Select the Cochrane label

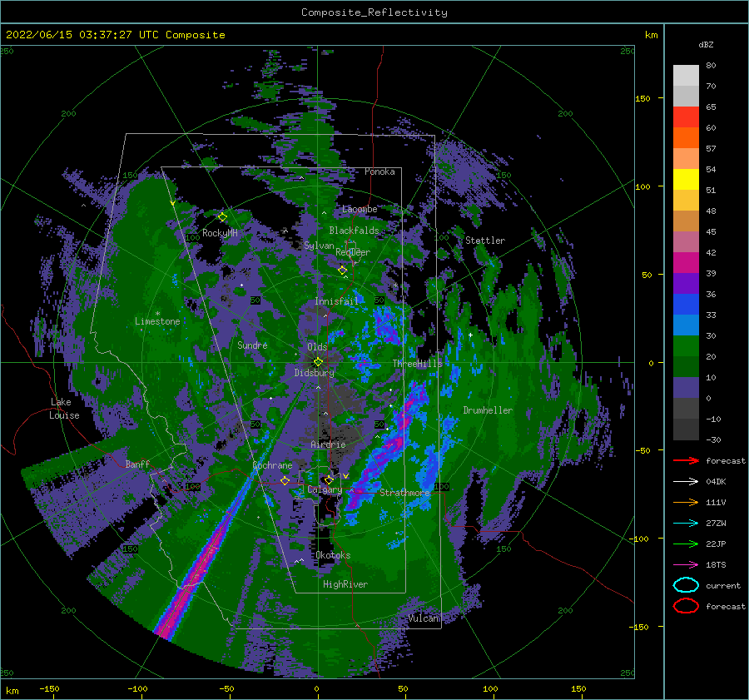(272, 465)
